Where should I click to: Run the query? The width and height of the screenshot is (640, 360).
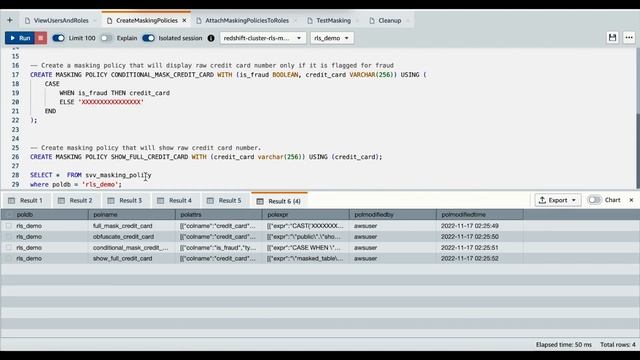click(20, 38)
